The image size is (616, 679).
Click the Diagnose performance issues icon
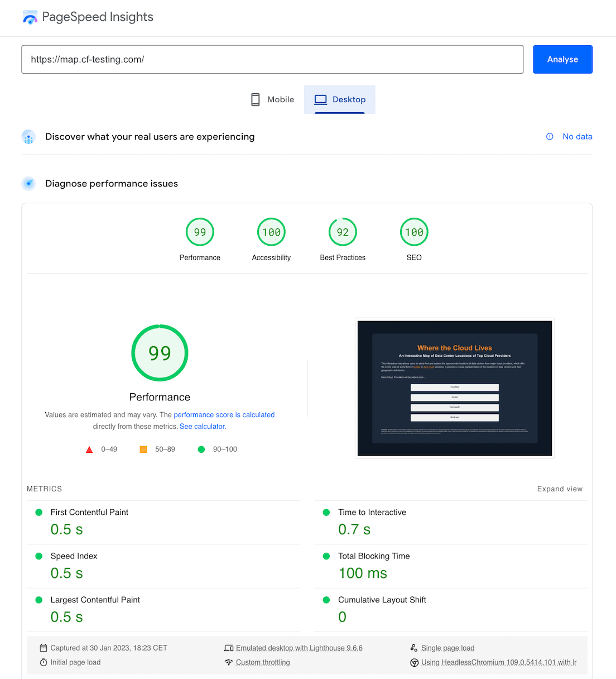click(28, 184)
